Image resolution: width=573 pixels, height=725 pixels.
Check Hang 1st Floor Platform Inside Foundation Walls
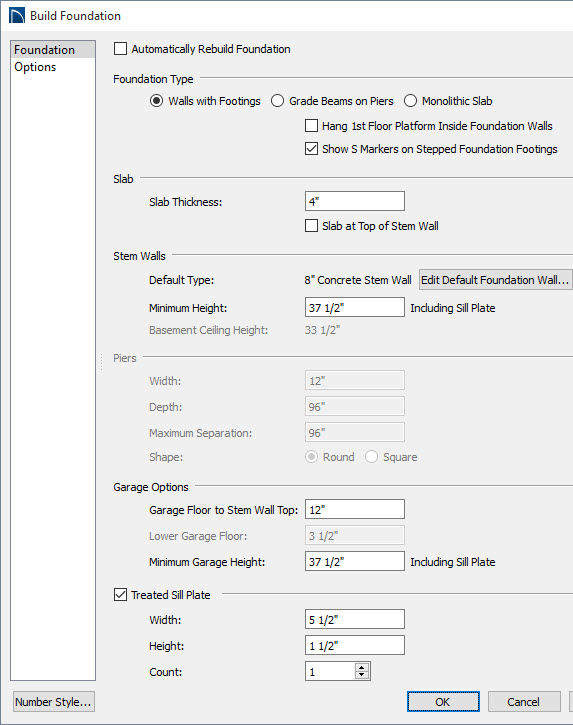click(x=311, y=126)
